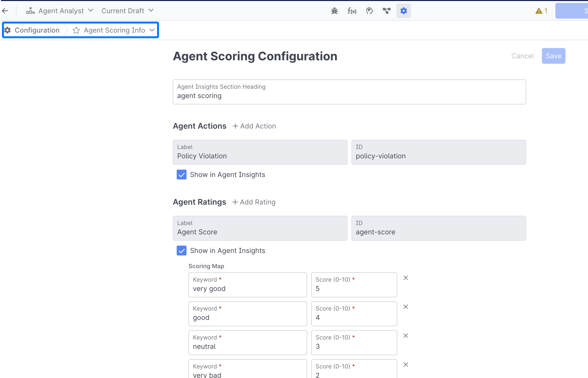Open the functions f(x) icon
The height and width of the screenshot is (378, 588).
click(352, 11)
